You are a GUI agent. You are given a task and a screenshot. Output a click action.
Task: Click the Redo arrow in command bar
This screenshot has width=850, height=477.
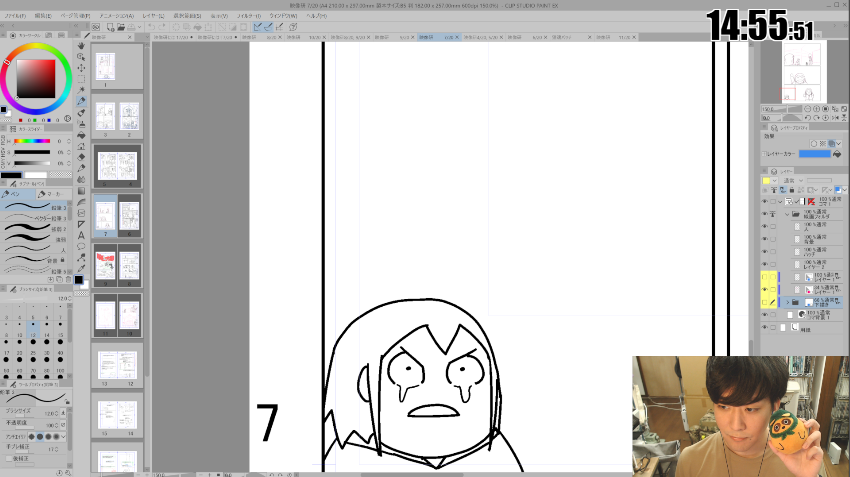pos(162,27)
